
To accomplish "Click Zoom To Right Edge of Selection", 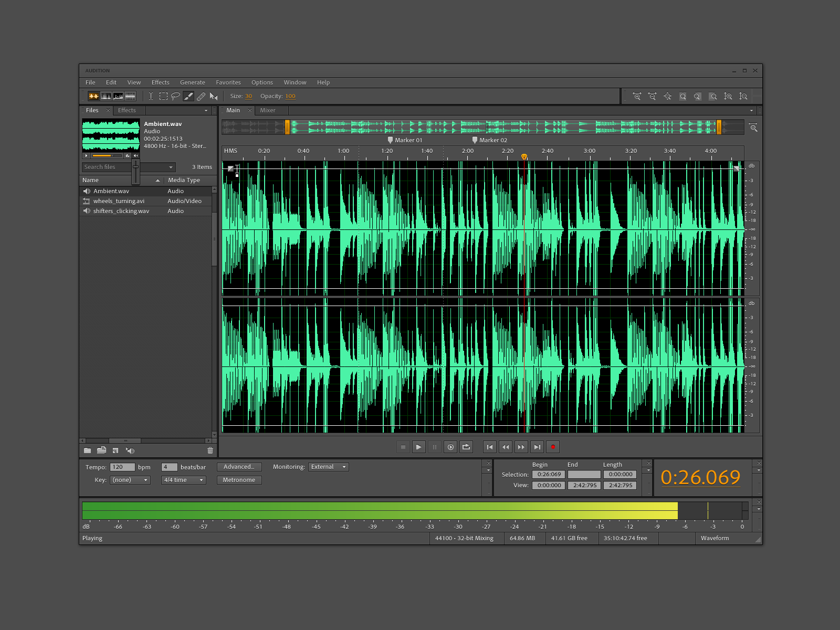I will pos(712,96).
